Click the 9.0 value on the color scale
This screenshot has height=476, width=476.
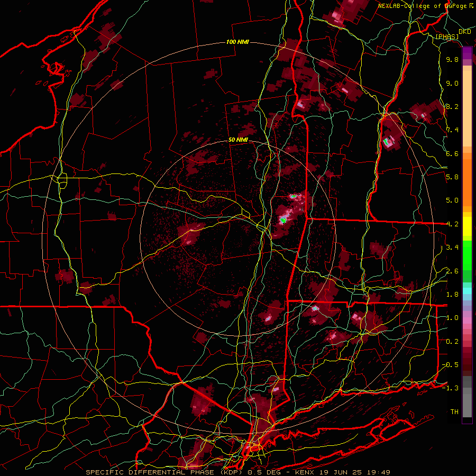pyautogui.click(x=452, y=83)
